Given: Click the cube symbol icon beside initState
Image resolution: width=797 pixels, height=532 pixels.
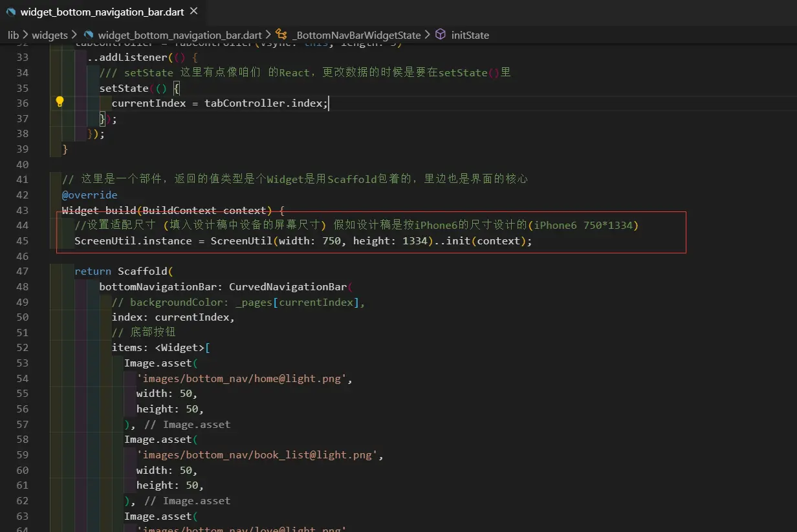Looking at the screenshot, I should tap(441, 35).
